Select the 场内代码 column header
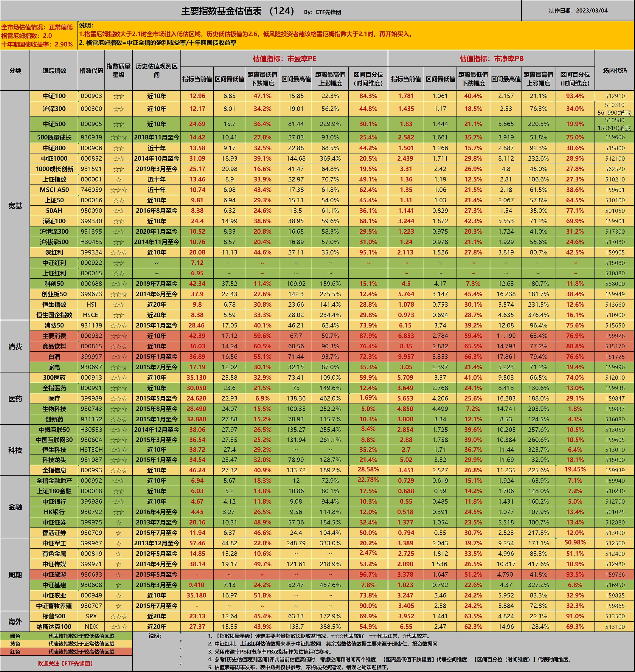This screenshot has height=672, width=635. [614, 70]
